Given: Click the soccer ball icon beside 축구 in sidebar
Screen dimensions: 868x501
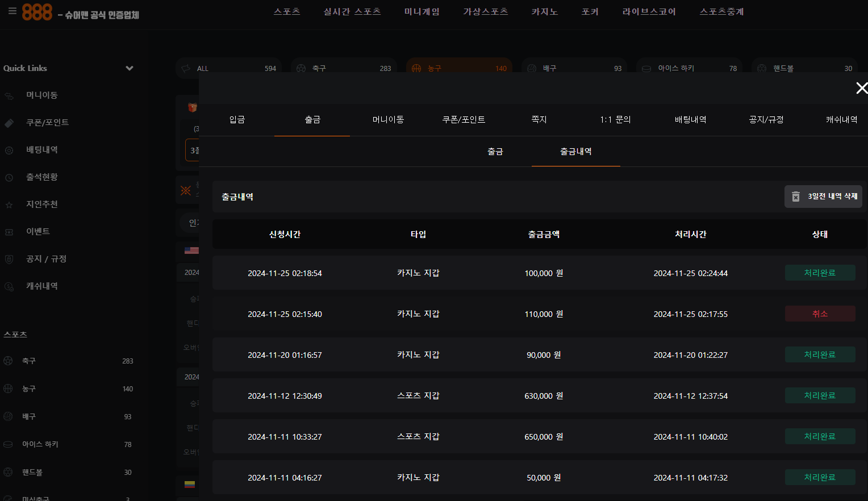Looking at the screenshot, I should pyautogui.click(x=8, y=361).
